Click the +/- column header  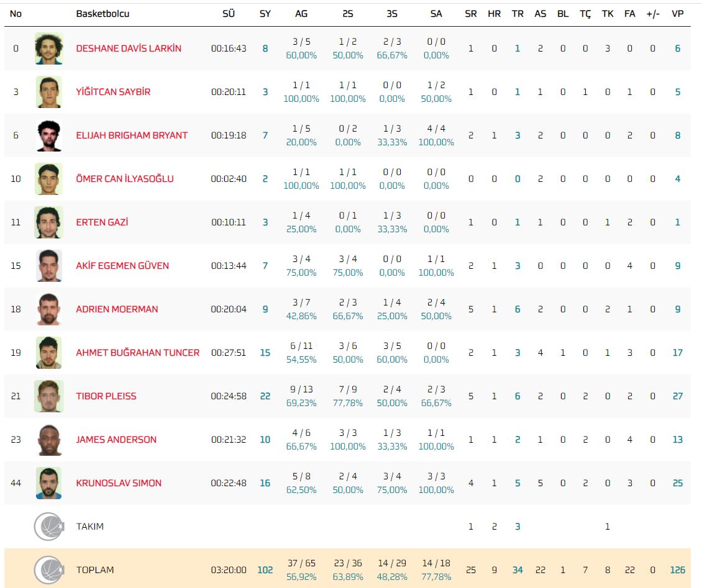[653, 14]
